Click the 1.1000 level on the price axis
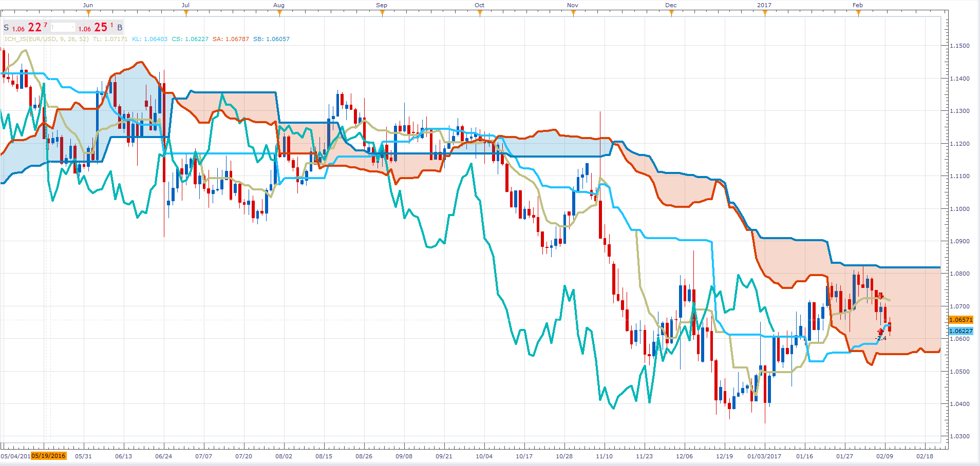The height and width of the screenshot is (466, 980). click(x=960, y=209)
